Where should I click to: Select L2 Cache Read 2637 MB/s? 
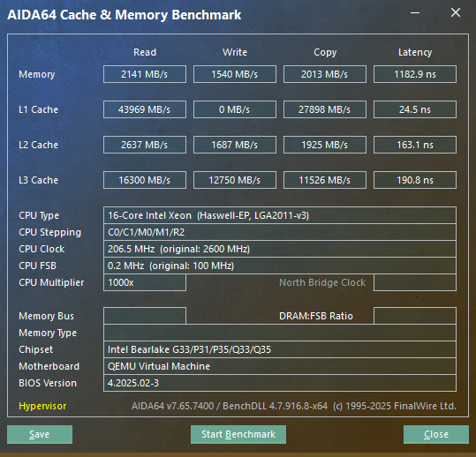(145, 145)
